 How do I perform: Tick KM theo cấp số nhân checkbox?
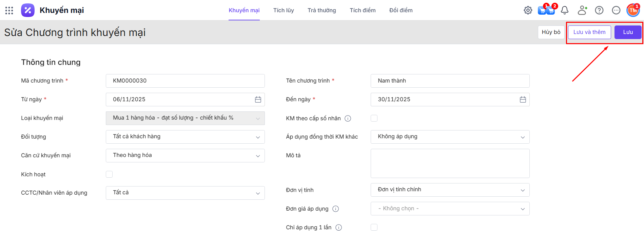tap(374, 118)
